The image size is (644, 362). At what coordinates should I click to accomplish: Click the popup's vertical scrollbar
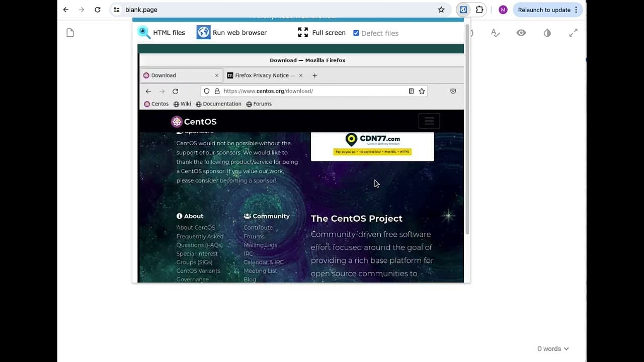pos(467,129)
